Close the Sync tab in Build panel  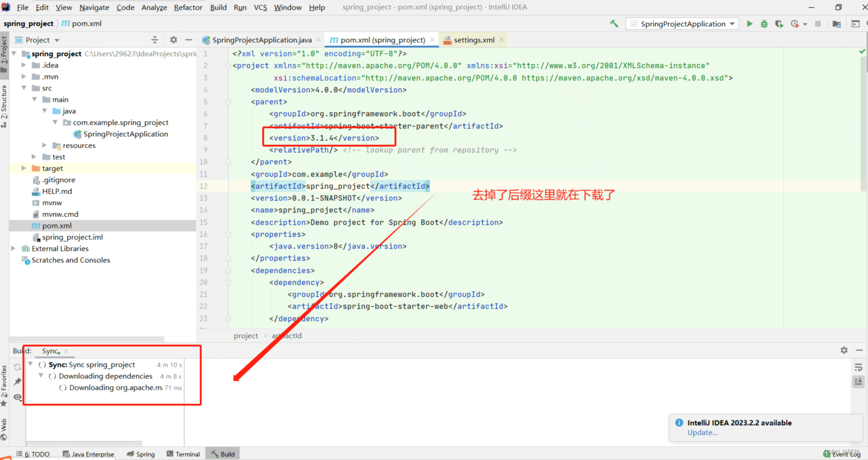(x=66, y=351)
